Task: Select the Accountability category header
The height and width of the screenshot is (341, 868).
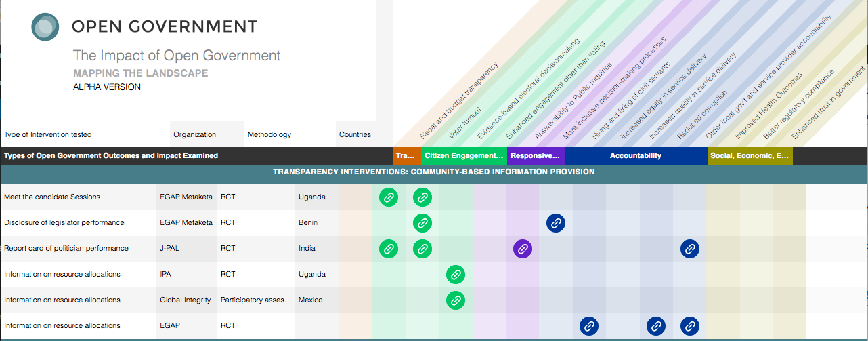Action: 635,156
